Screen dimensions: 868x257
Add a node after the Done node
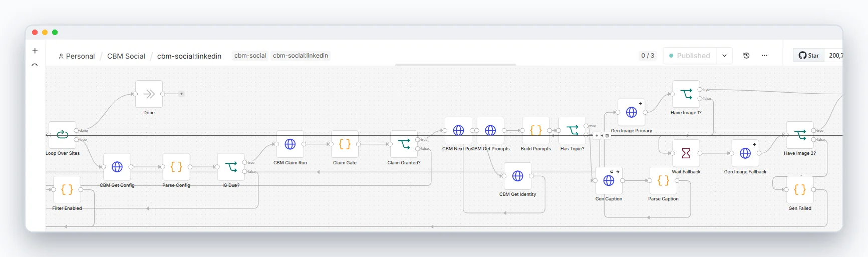tap(181, 94)
